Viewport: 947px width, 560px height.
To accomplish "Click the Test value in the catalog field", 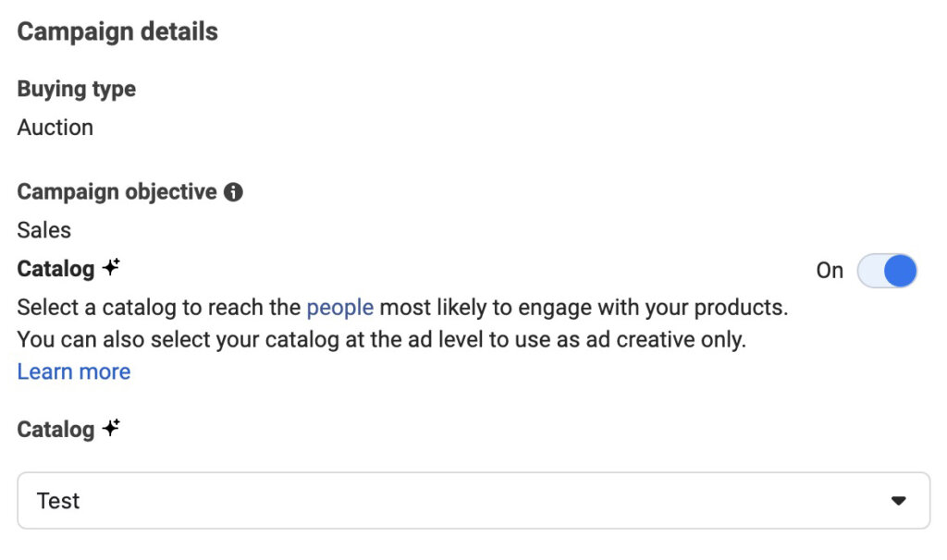I will tap(58, 500).
